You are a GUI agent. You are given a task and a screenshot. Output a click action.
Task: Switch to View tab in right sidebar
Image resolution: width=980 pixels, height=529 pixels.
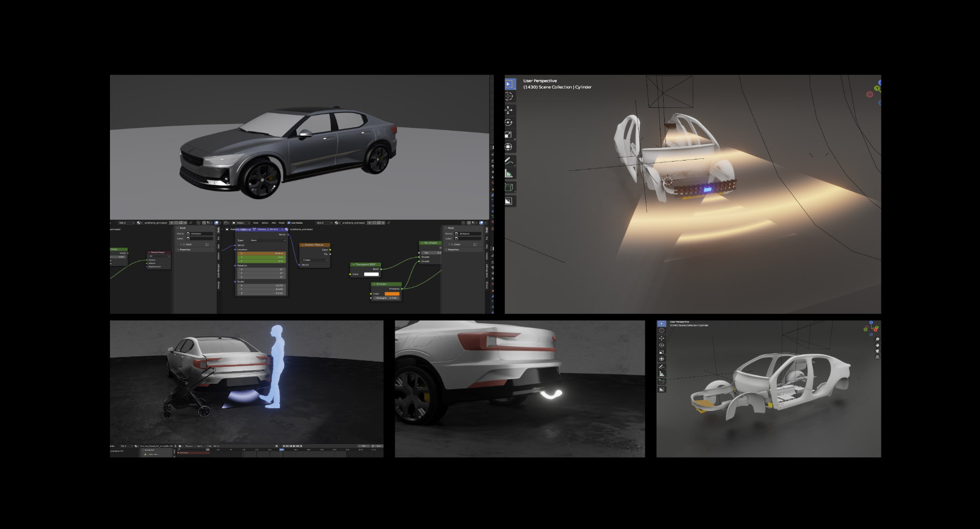[x=487, y=246]
